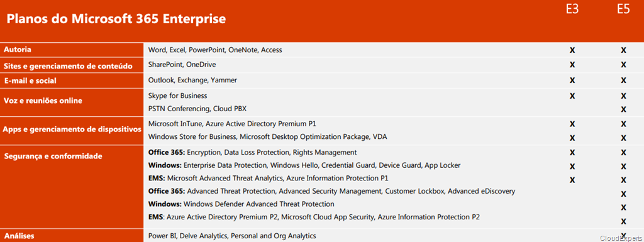Click 'PSTN Conferencing, Cloud PBX' row
Image resolution: width=644 pixels, height=242 pixels.
[x=197, y=109]
